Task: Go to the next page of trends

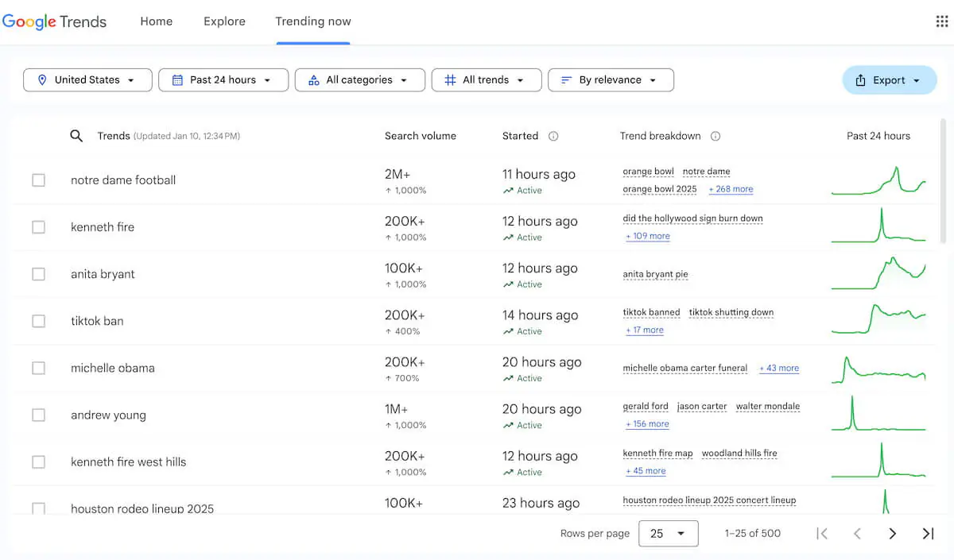Action: coord(892,533)
